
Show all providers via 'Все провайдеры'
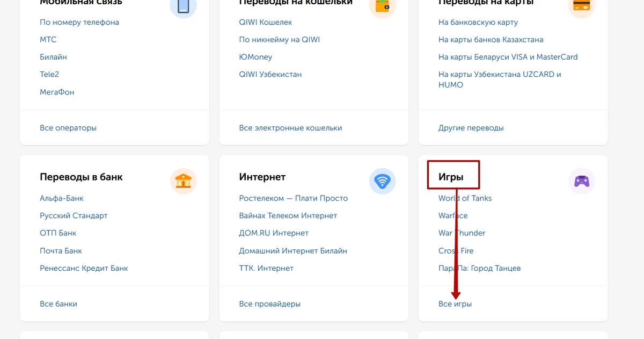coord(269,304)
